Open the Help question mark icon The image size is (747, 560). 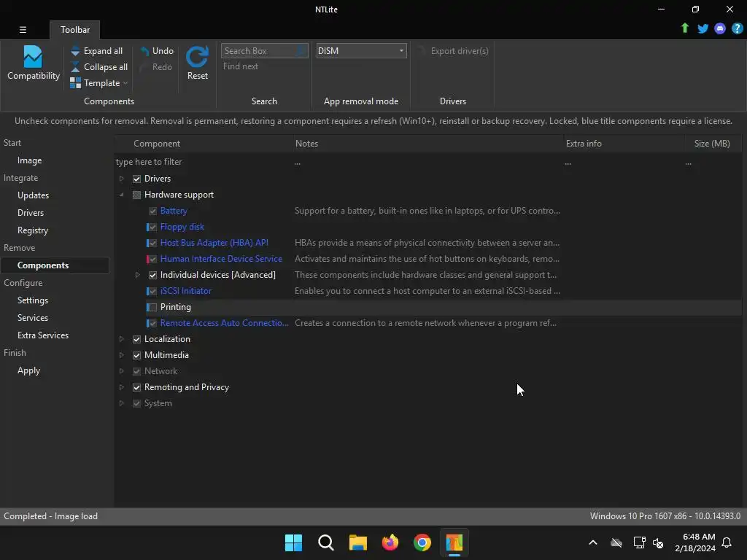pyautogui.click(x=737, y=28)
